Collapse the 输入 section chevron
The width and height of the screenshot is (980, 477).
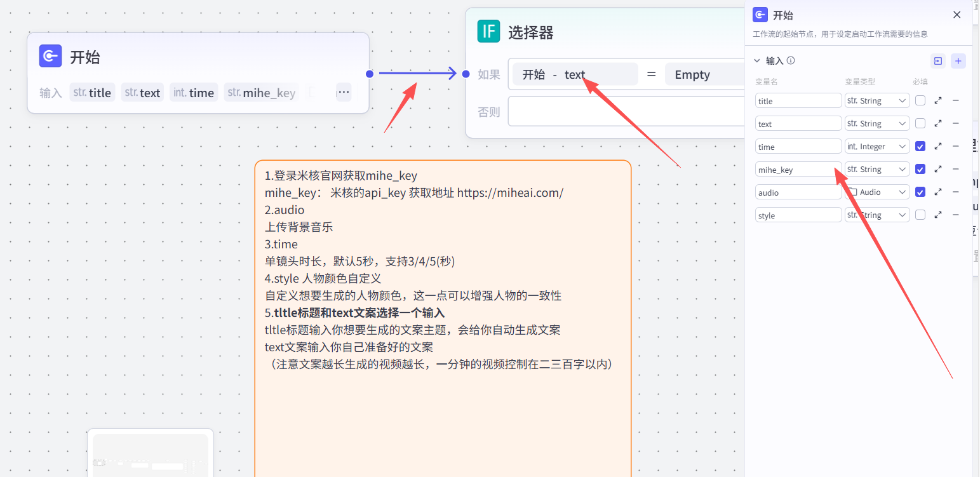click(x=756, y=61)
